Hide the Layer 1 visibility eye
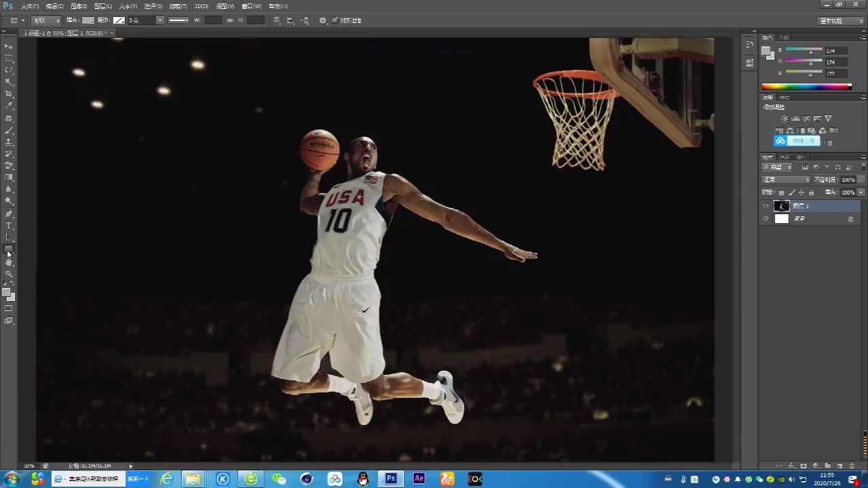The height and width of the screenshot is (488, 868). tap(766, 206)
